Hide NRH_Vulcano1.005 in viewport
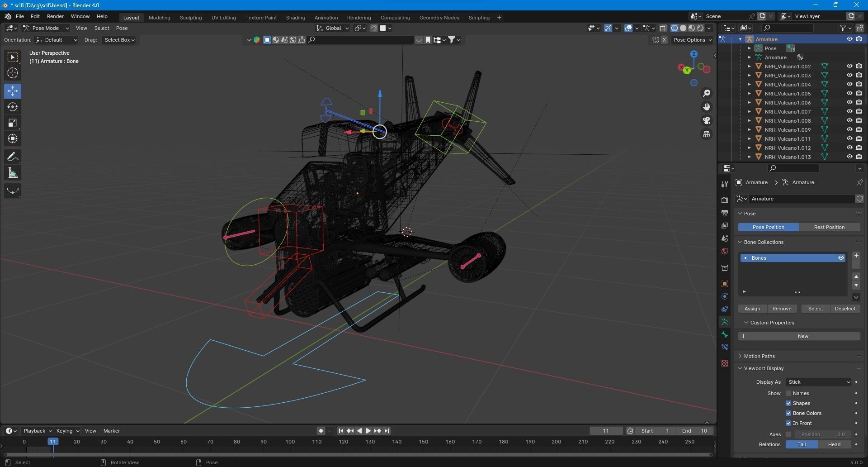This screenshot has height=467, width=868. click(849, 93)
